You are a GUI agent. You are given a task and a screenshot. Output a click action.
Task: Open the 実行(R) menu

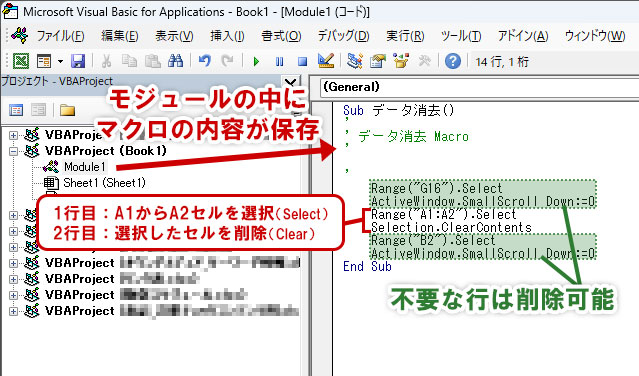(405, 36)
